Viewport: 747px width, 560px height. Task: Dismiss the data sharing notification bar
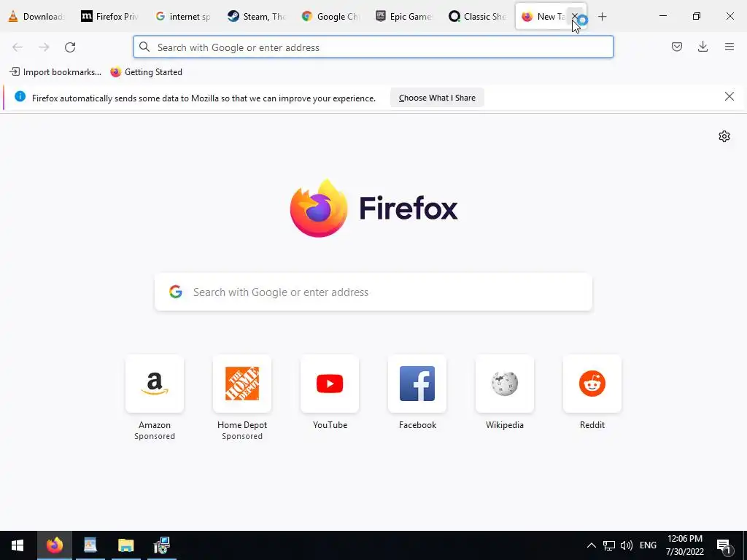729,97
